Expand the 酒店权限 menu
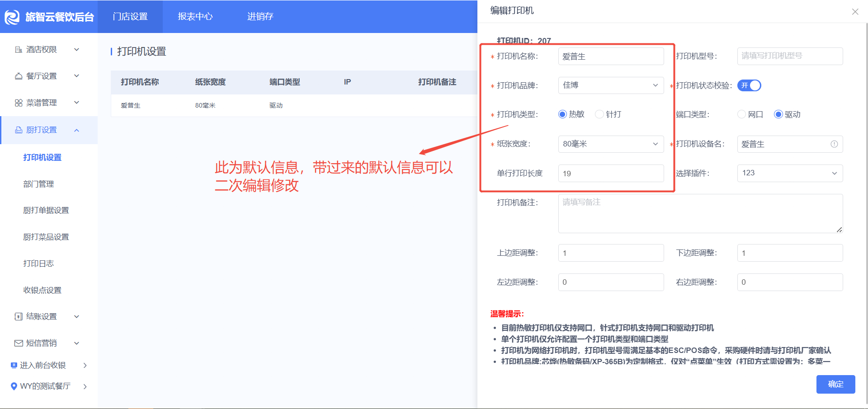This screenshot has width=868, height=409. 76,50
